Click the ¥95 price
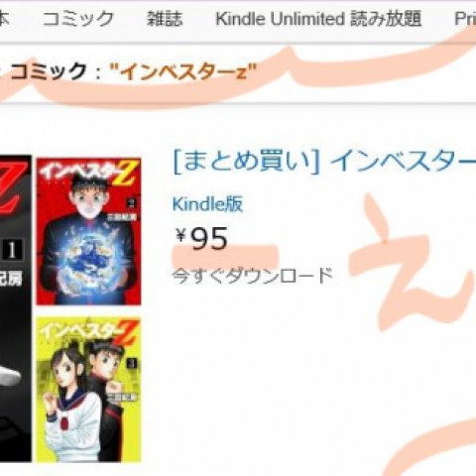 coord(201,238)
